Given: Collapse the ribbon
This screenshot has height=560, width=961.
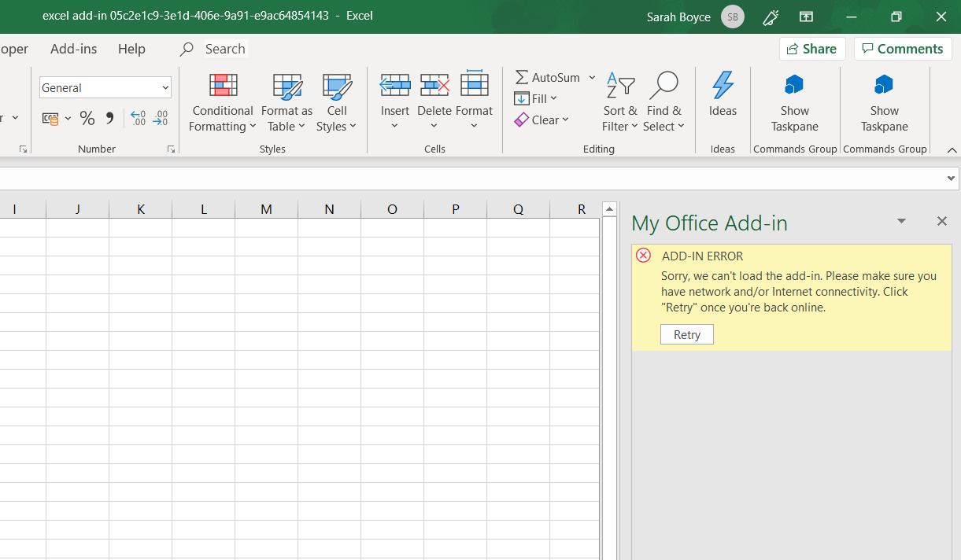Looking at the screenshot, I should (x=952, y=149).
